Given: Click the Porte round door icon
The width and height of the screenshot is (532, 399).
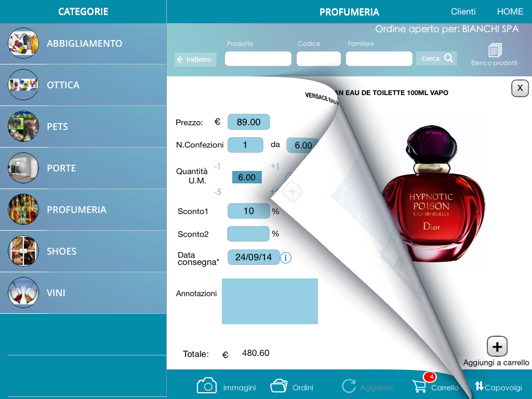Looking at the screenshot, I should point(23,168).
